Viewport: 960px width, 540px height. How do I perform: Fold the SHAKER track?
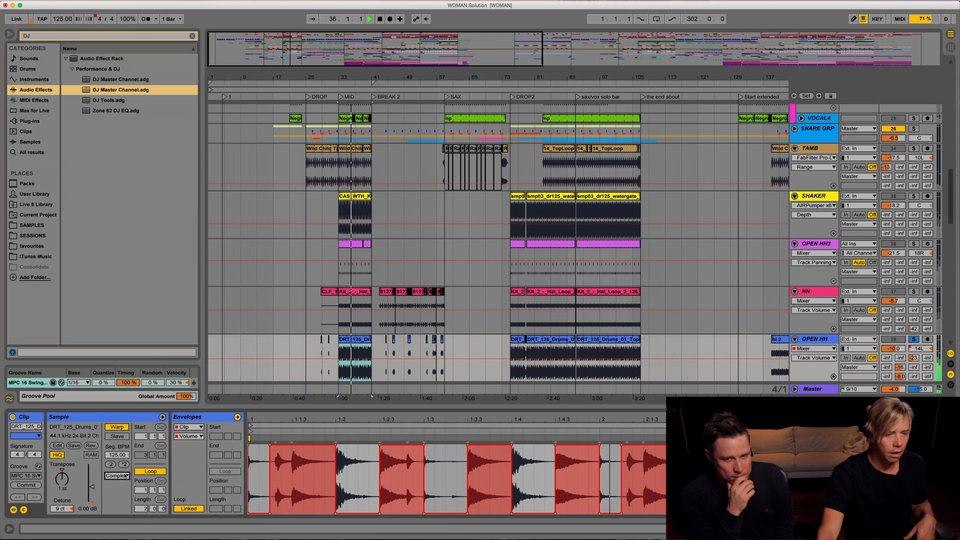coord(795,196)
